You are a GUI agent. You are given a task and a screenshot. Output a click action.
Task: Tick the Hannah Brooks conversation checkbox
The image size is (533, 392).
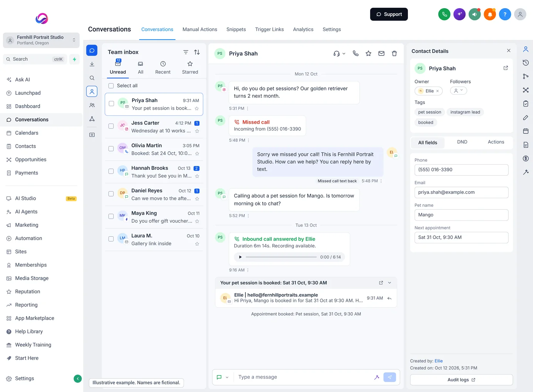coord(111,171)
